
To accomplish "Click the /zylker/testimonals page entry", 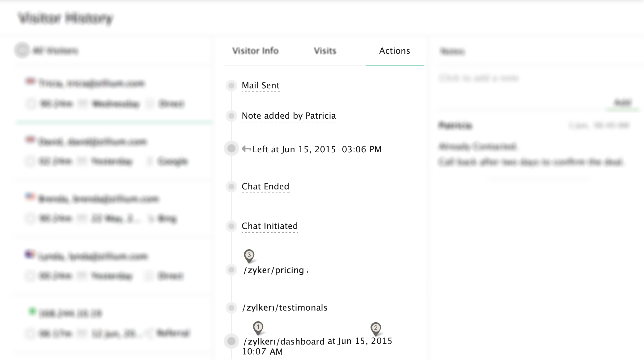I will click(285, 308).
